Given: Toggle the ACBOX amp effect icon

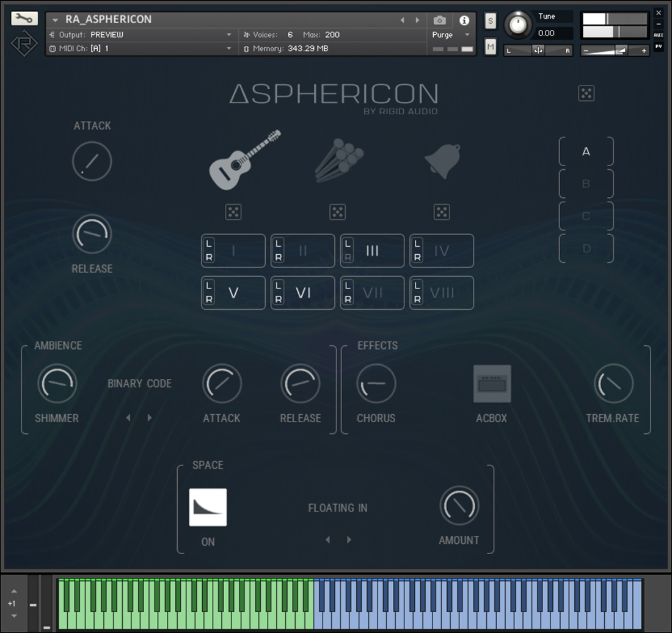Looking at the screenshot, I should [492, 384].
